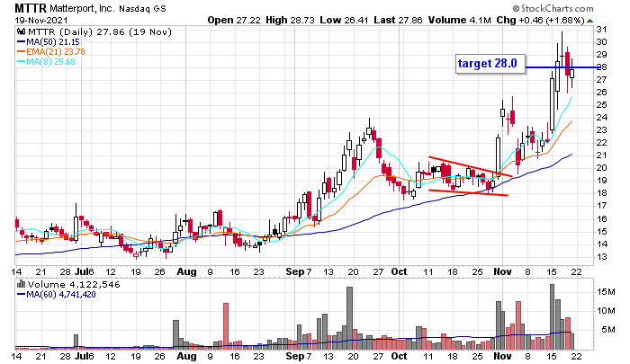Click the orange EMA(21) legend line swatch

coord(21,51)
